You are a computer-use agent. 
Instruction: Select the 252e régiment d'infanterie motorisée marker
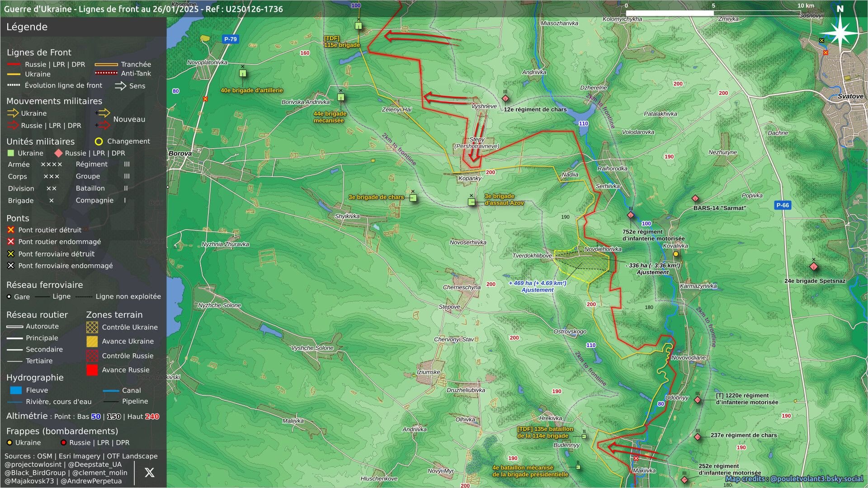[684, 479]
